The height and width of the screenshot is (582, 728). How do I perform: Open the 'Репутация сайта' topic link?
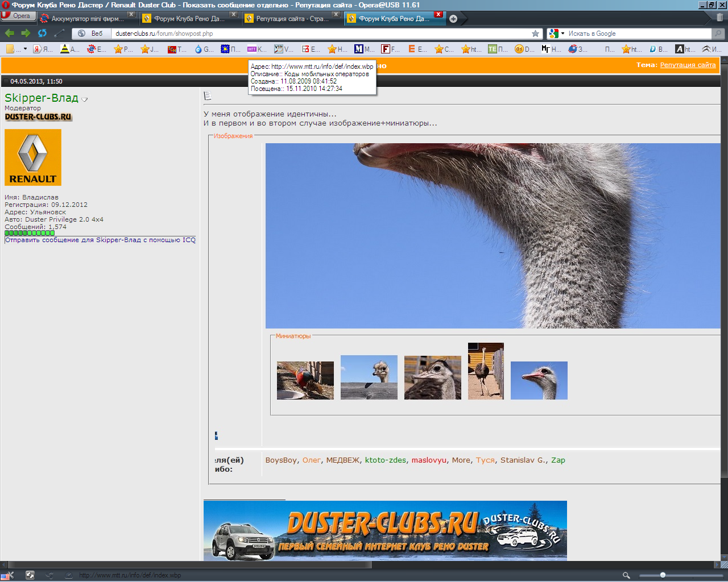tap(688, 65)
